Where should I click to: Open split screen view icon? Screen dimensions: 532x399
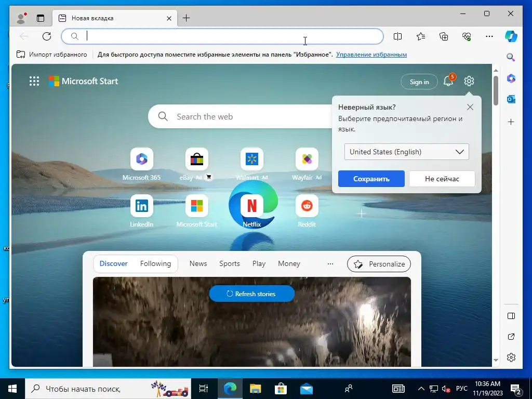397,36
